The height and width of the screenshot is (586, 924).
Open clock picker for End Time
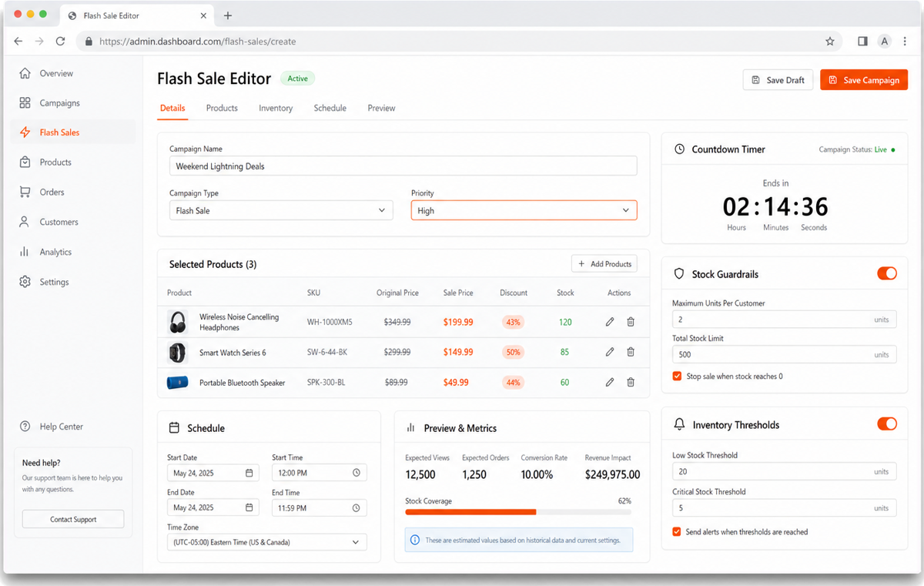tap(356, 507)
